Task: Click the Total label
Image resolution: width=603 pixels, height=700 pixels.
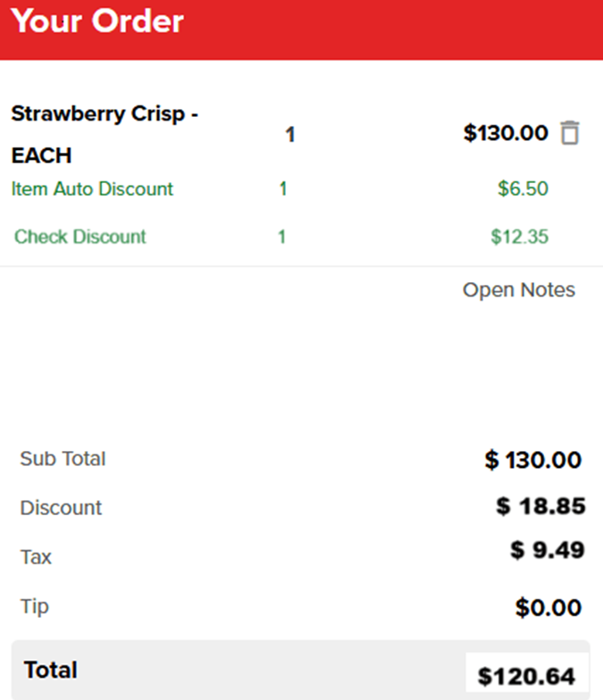Action: pyautogui.click(x=51, y=670)
